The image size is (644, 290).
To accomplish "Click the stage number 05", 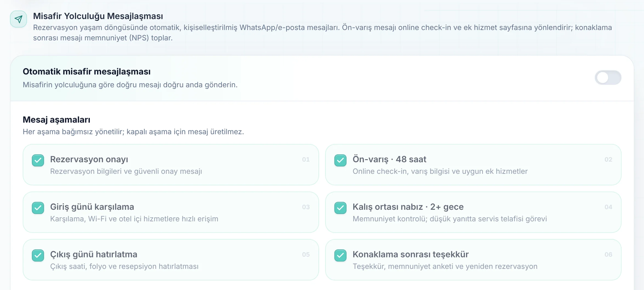I will point(306,255).
